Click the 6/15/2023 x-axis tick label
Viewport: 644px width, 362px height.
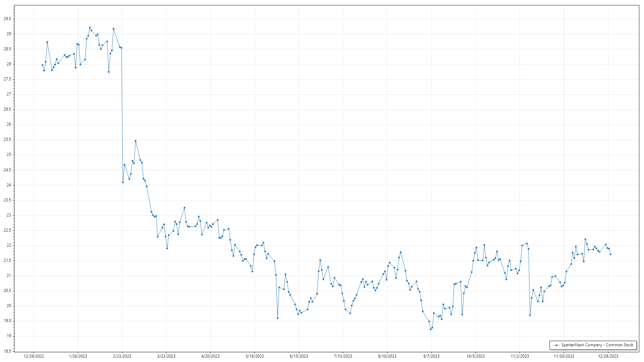pos(299,356)
